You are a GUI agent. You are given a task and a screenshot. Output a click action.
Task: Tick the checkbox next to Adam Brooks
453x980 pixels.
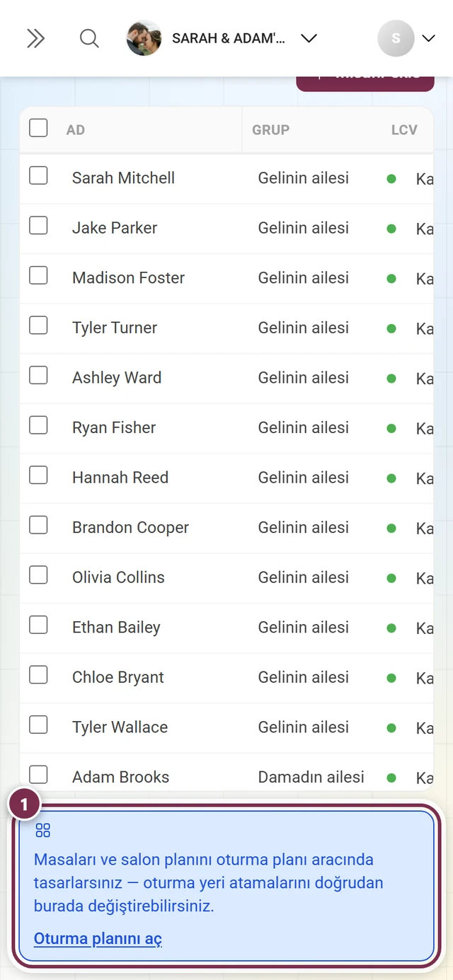click(x=38, y=775)
